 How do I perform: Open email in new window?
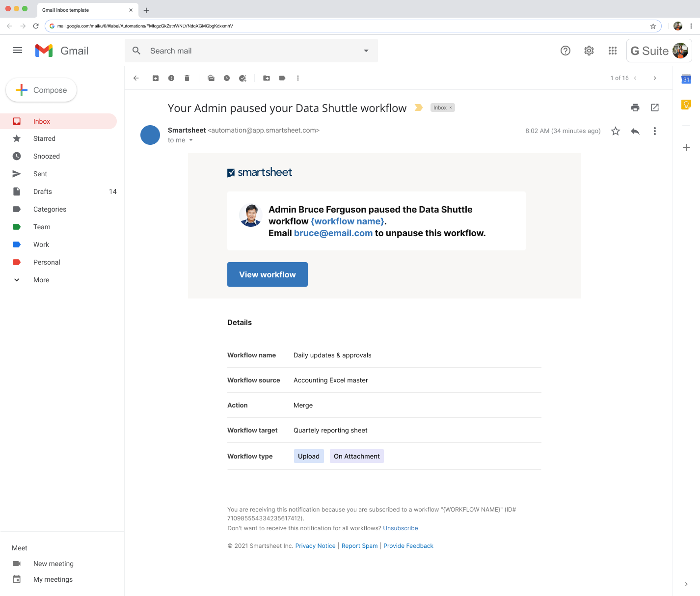(x=655, y=108)
